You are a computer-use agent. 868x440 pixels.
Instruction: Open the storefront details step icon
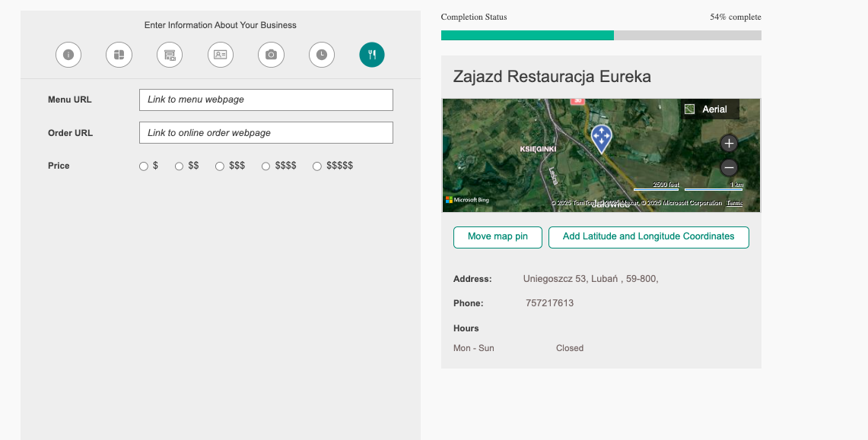coord(170,55)
